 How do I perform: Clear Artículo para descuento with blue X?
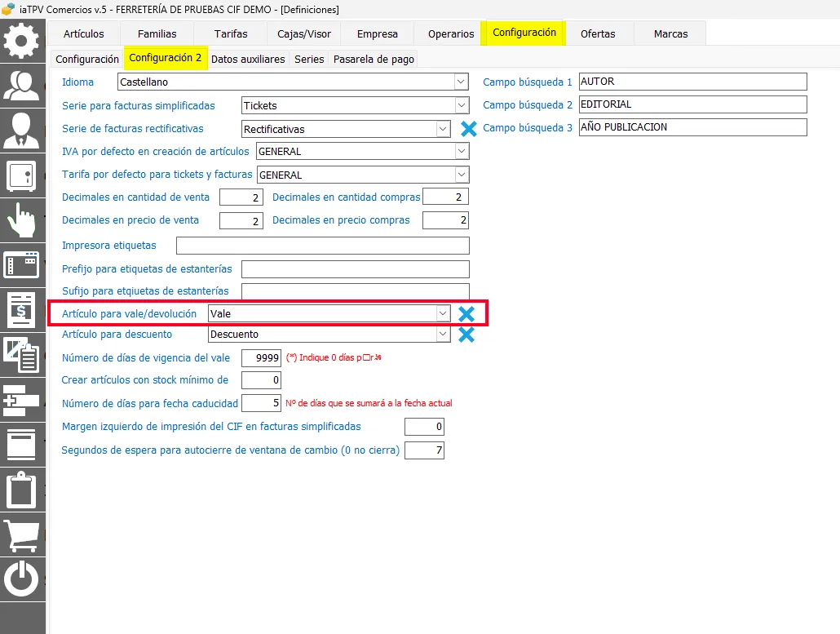click(x=466, y=335)
